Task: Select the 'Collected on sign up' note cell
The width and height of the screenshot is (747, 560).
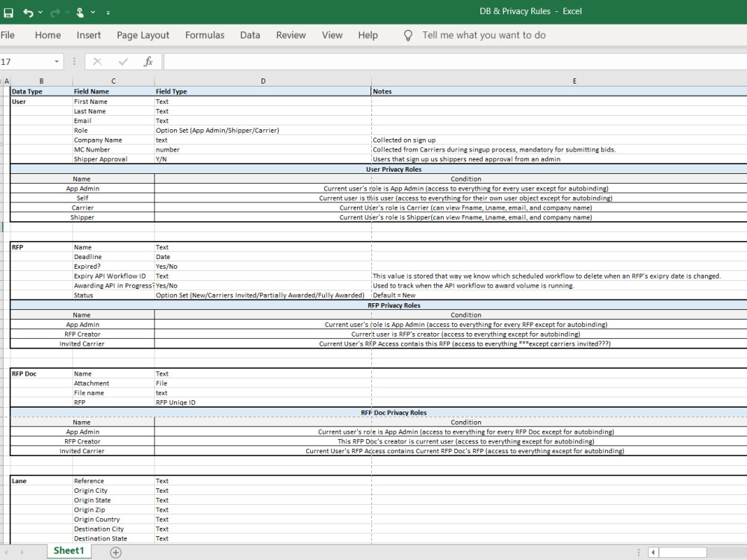Action: pos(560,140)
